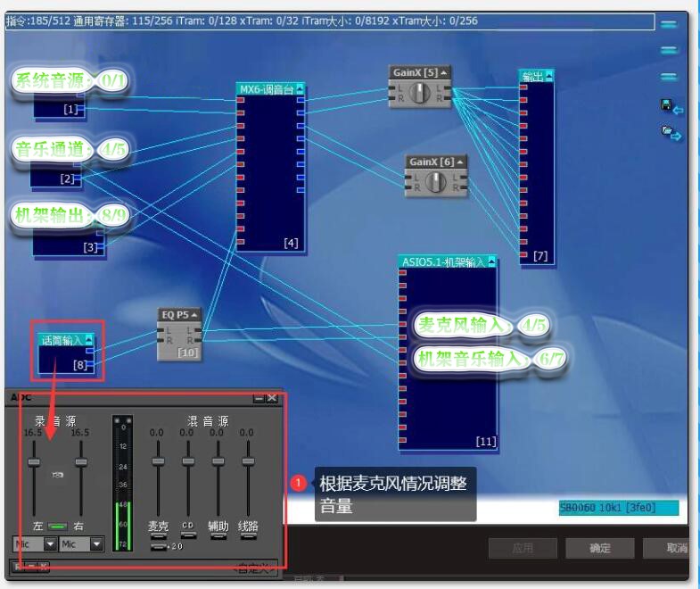Click the 录音源 heading in ADC
Image resolution: width=700 pixels, height=589 pixels.
click(55, 421)
